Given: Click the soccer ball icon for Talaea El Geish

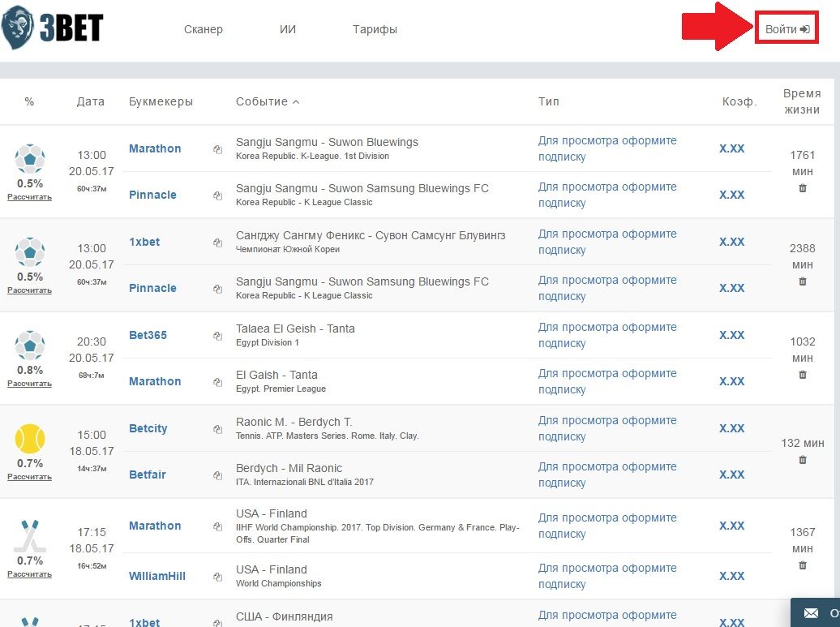Looking at the screenshot, I should 30,346.
